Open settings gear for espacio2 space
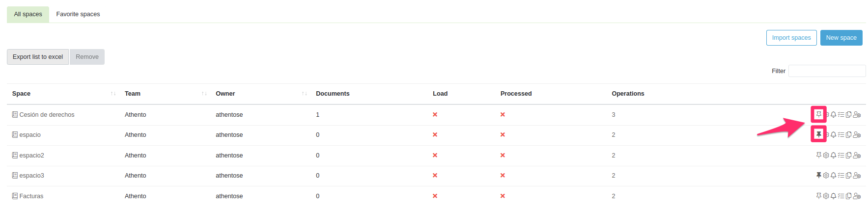868x208 pixels. [x=826, y=156]
